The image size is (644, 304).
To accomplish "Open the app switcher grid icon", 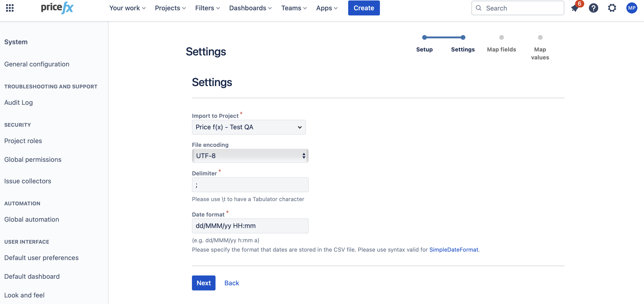I will [x=10, y=8].
